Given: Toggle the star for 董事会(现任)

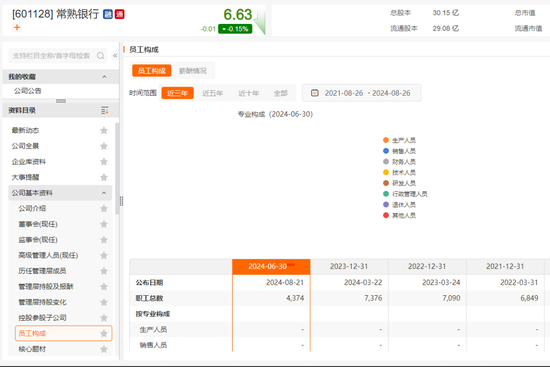Looking at the screenshot, I should (104, 224).
